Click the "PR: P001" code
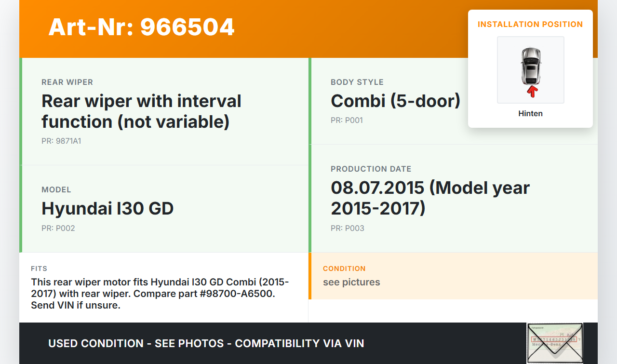This screenshot has width=617, height=364. tap(347, 121)
